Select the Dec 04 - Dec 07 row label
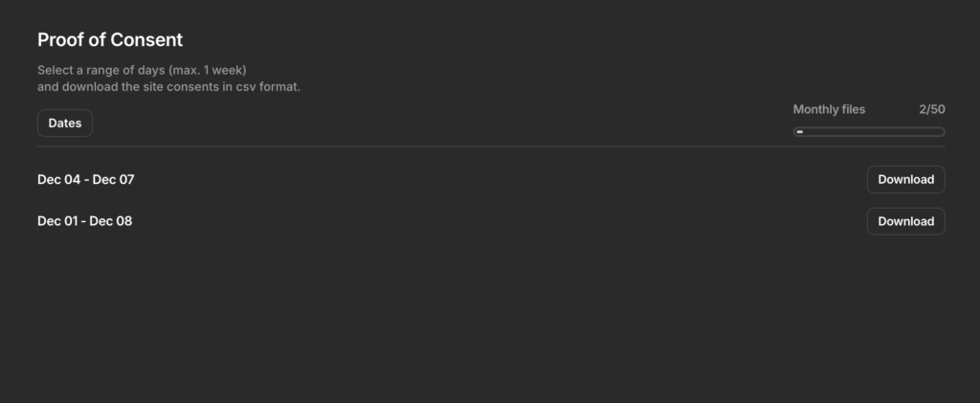 point(85,179)
